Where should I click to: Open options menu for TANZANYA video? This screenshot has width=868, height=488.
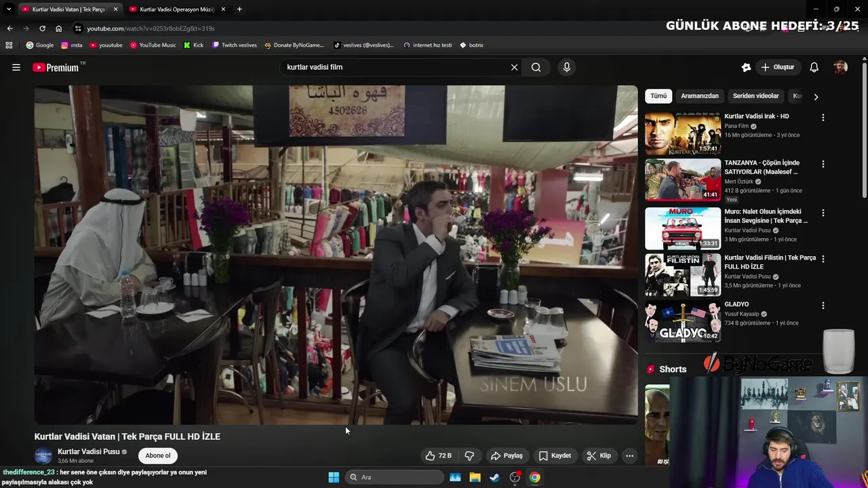[x=823, y=164]
